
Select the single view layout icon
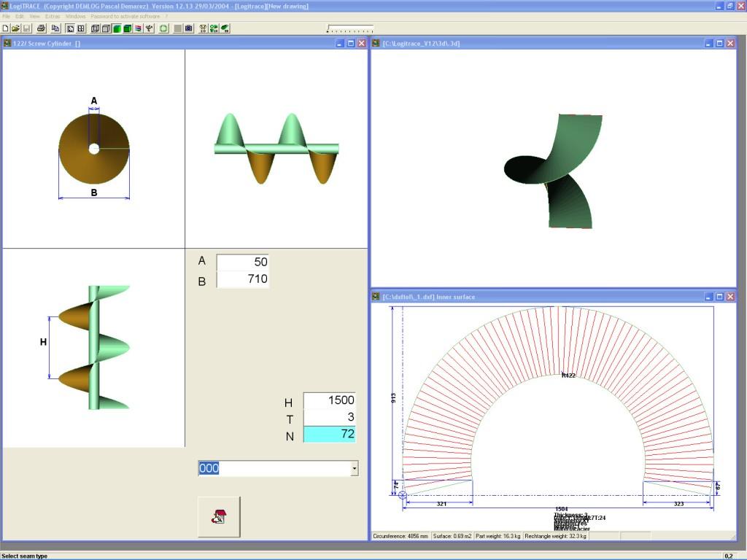click(x=70, y=28)
